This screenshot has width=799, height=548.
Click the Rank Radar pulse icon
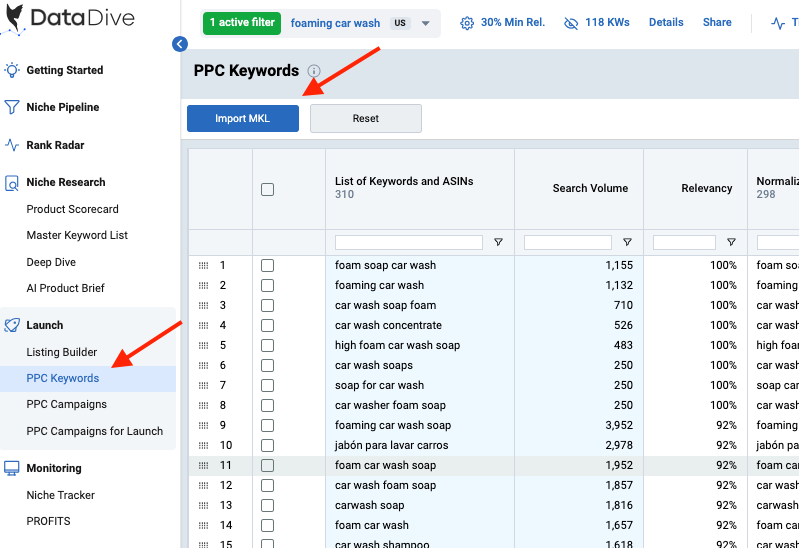pyautogui.click(x=12, y=145)
